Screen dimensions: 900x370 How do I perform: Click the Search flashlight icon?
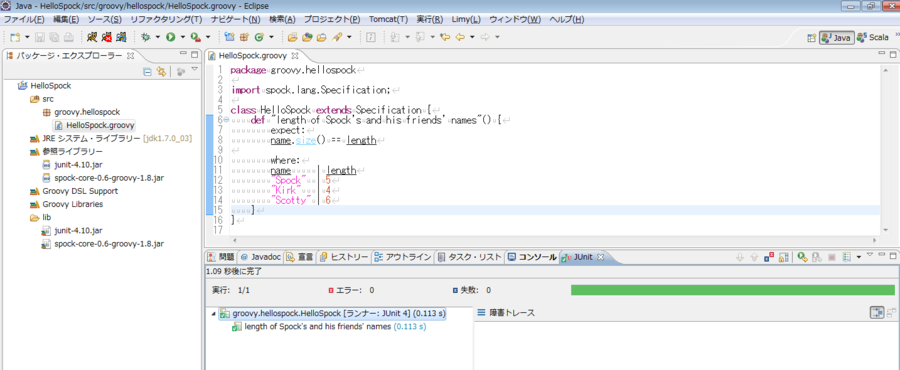tap(338, 37)
